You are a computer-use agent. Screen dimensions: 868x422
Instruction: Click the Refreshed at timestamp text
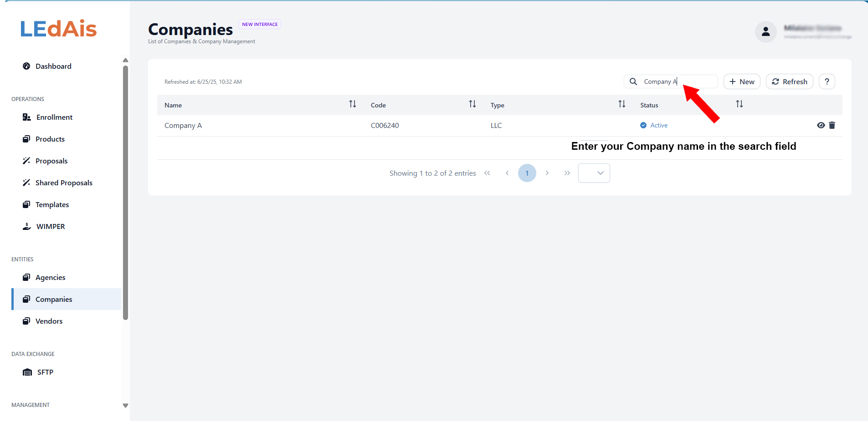203,82
